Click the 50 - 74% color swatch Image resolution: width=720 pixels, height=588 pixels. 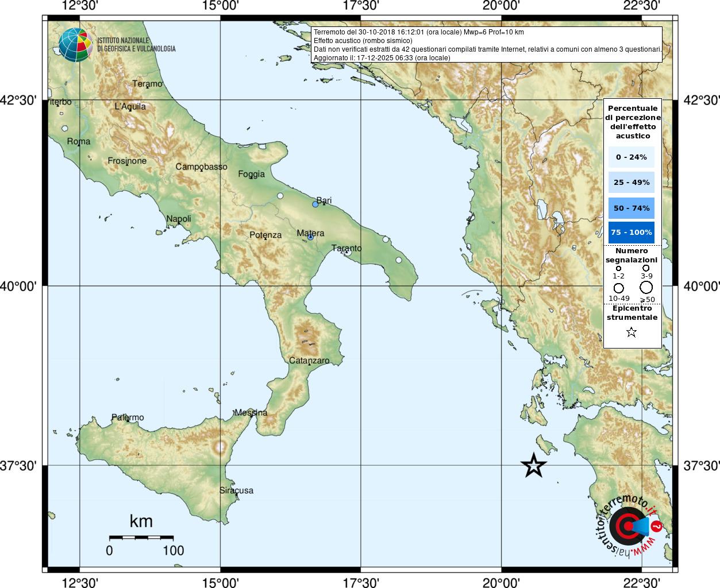tap(632, 208)
